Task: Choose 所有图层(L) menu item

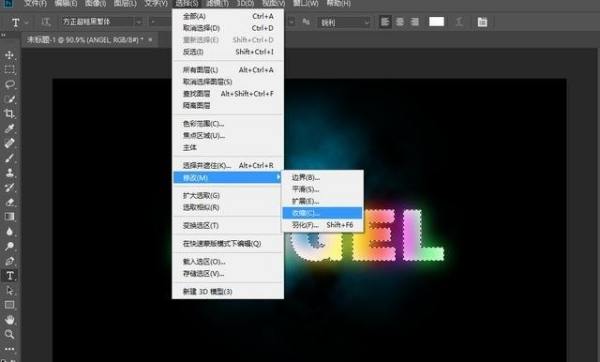Action: point(228,70)
